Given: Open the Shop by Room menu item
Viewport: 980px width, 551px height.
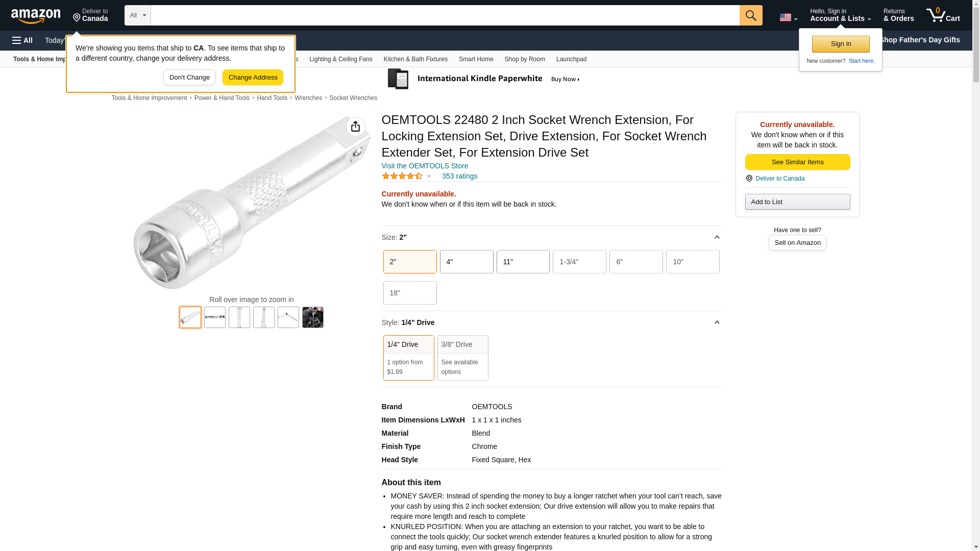Looking at the screenshot, I should (x=524, y=59).
